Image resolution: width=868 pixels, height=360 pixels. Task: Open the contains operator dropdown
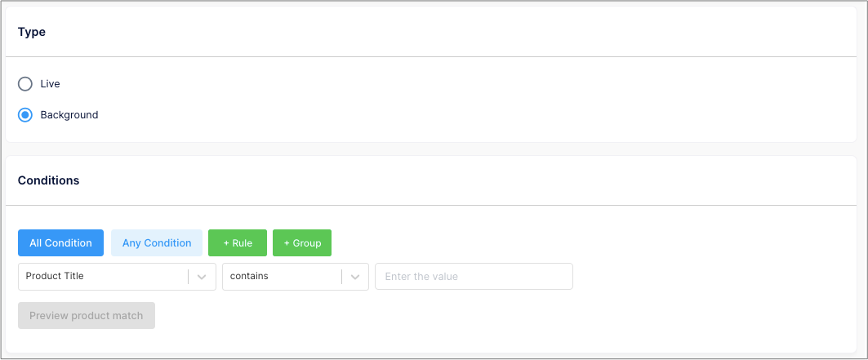tap(296, 276)
